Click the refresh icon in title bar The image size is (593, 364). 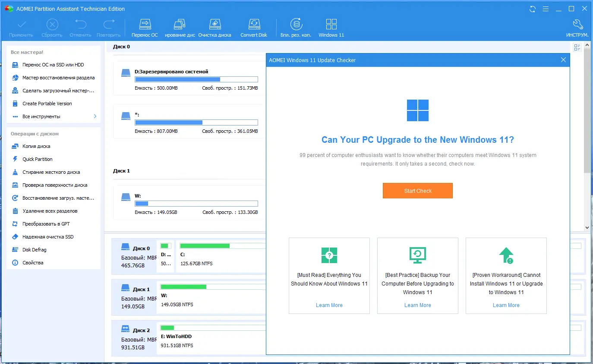[x=533, y=9]
